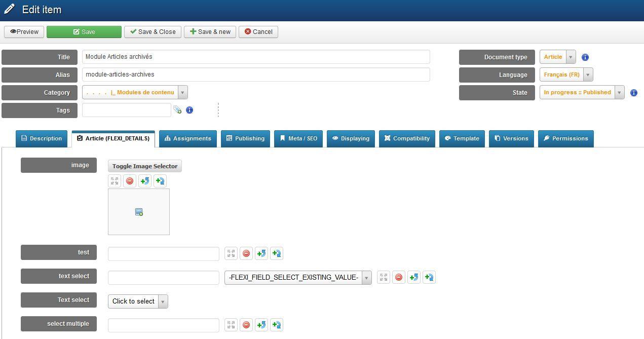Click the drag-handle icon beside the test field
The height and width of the screenshot is (339, 644).
pyautogui.click(x=231, y=253)
